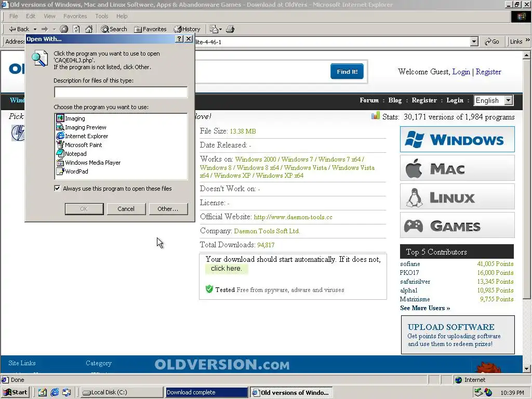The width and height of the screenshot is (532, 399).
Task: Open the Edit menu
Action: point(31,16)
